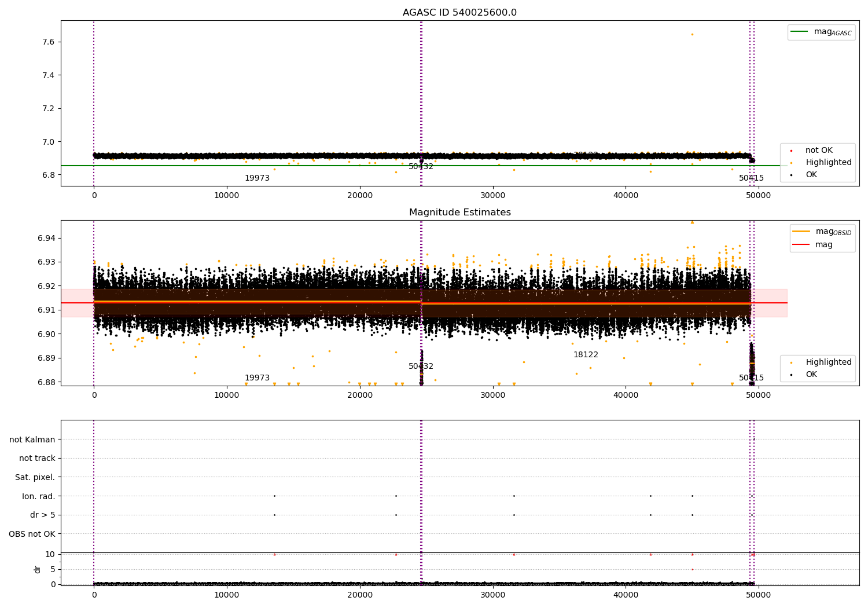Screen dimensions: 868x608
Task: Click the 6.89 y-axis tick label
Action: click(46, 358)
